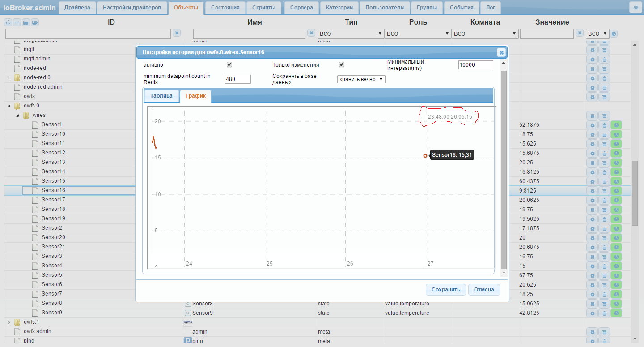Switch to the Скрипты tab
This screenshot has width=644, height=347.
(x=264, y=8)
